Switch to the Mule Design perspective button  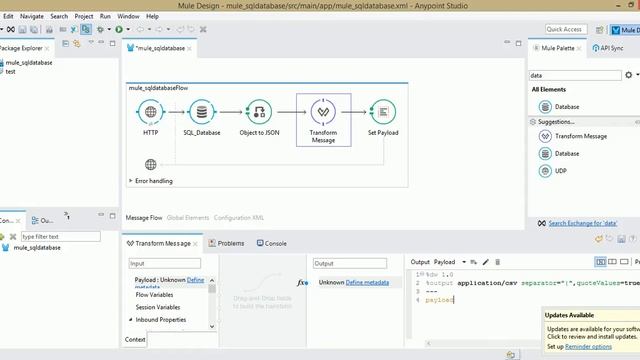tap(625, 30)
